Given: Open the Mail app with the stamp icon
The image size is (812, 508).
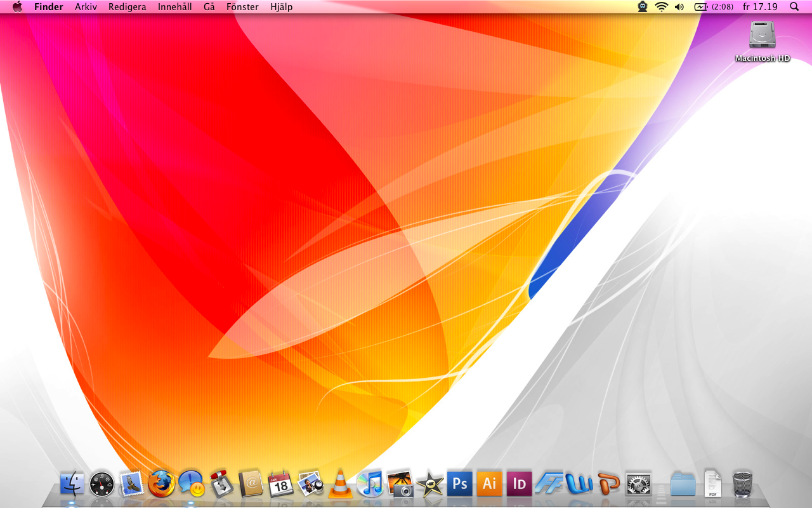Looking at the screenshot, I should pyautogui.click(x=131, y=484).
